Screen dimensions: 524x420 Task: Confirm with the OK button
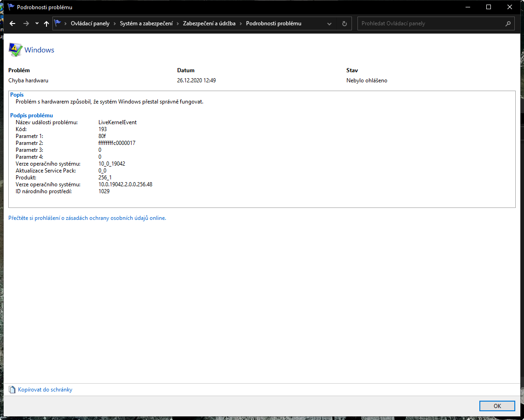497,406
